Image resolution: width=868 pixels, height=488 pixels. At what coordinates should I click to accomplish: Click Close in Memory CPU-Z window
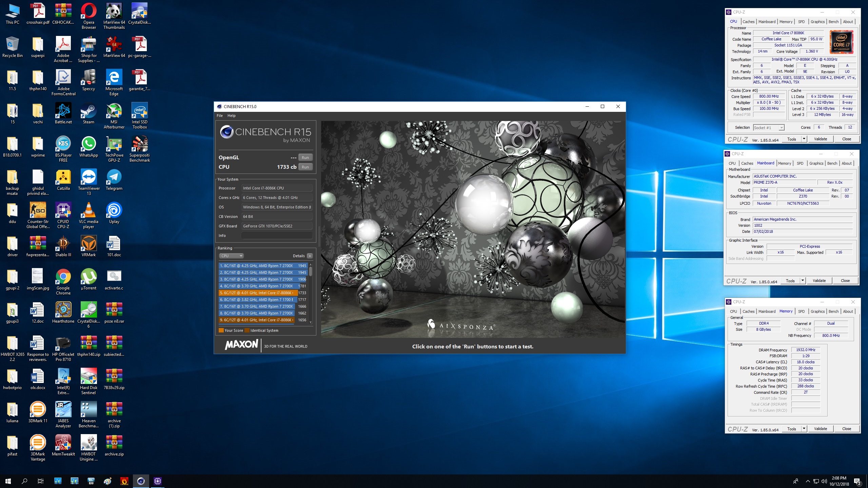tap(847, 429)
